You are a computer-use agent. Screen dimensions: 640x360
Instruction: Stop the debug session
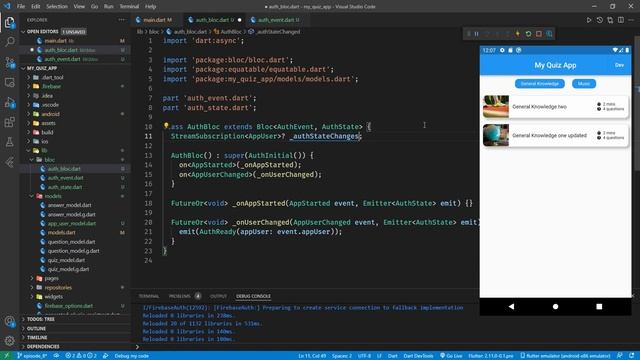click(539, 34)
